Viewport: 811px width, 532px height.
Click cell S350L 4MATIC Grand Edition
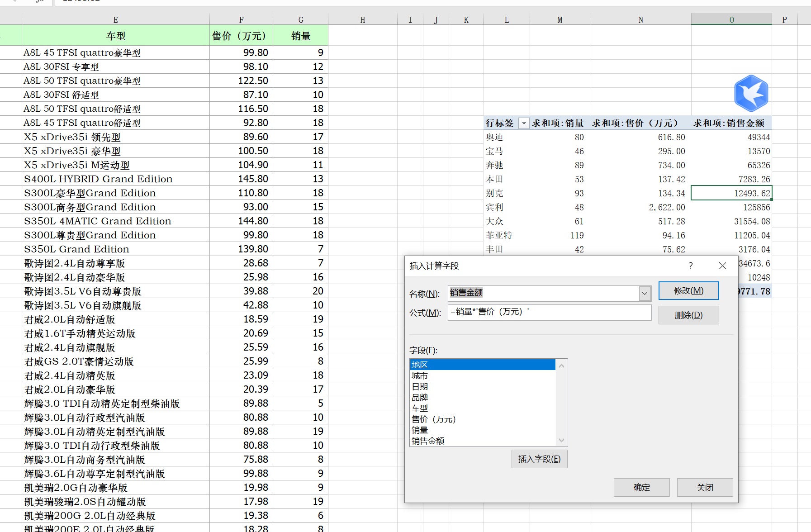(116, 221)
